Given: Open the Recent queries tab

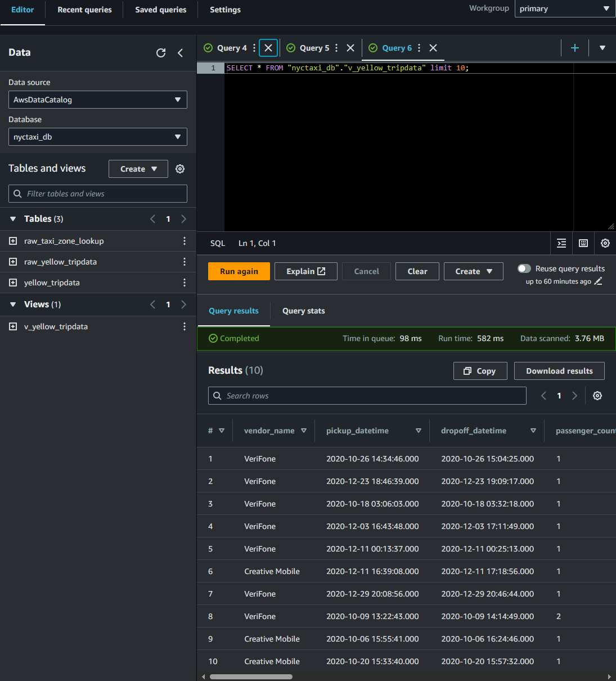Looking at the screenshot, I should pyautogui.click(x=84, y=10).
